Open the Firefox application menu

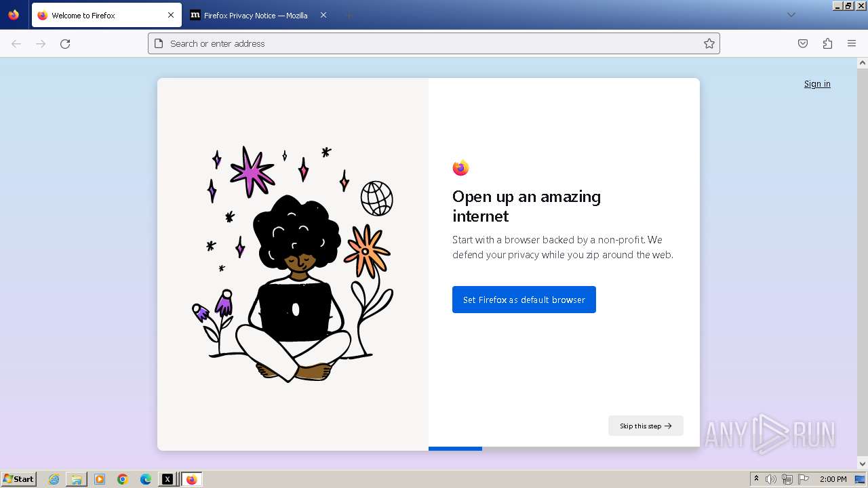coord(852,43)
